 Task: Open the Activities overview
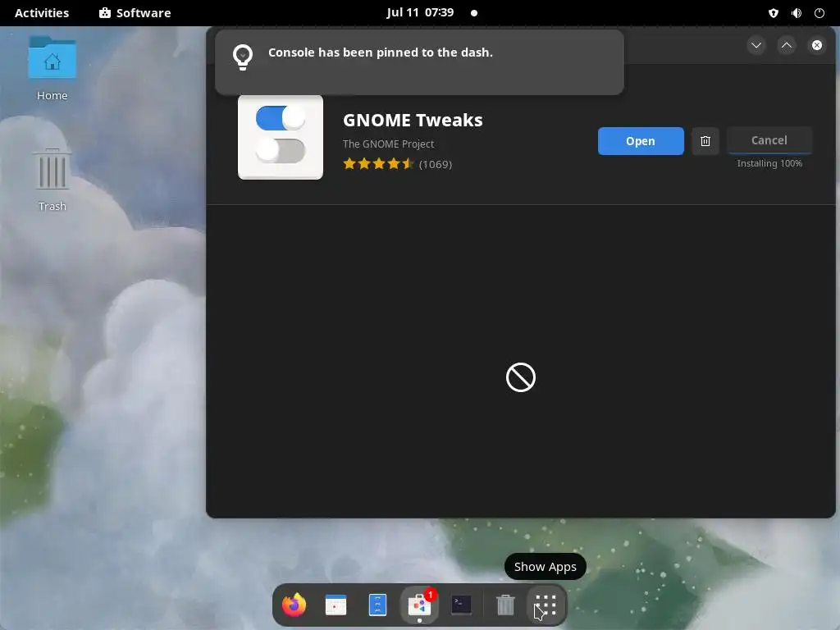[x=42, y=13]
